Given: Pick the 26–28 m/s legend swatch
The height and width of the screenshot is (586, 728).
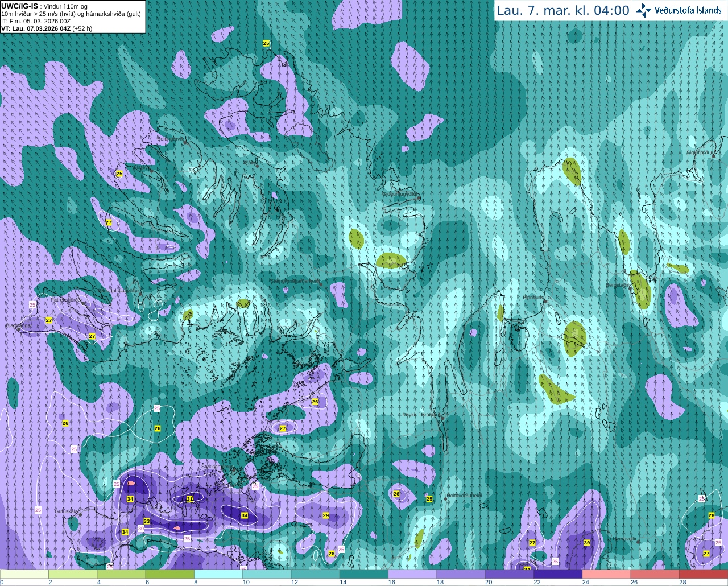Looking at the screenshot, I should [655, 574].
